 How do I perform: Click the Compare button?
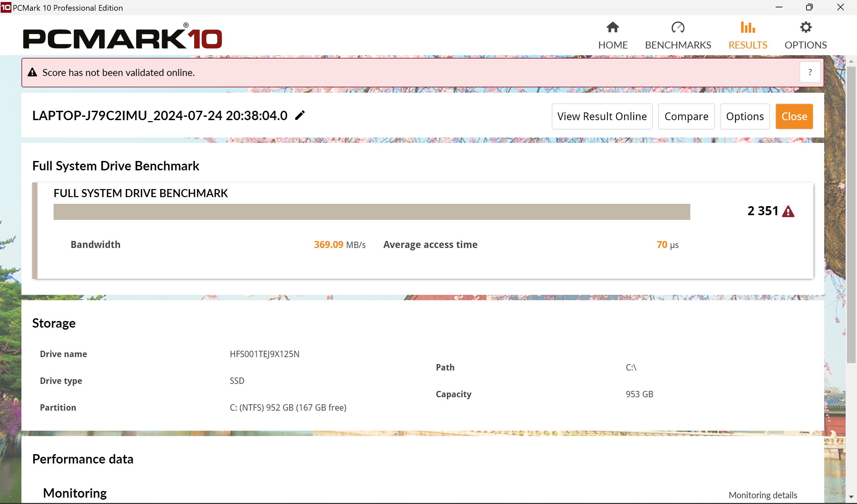[686, 116]
